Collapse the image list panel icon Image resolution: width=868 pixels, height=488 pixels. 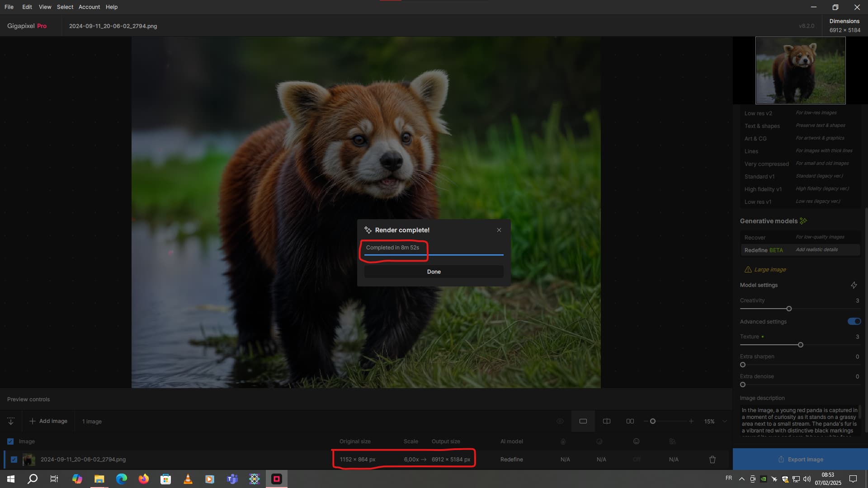pyautogui.click(x=11, y=421)
